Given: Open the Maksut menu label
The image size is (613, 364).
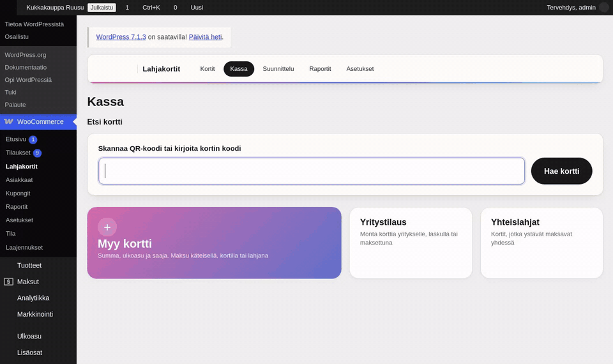Looking at the screenshot, I should (x=27, y=282).
